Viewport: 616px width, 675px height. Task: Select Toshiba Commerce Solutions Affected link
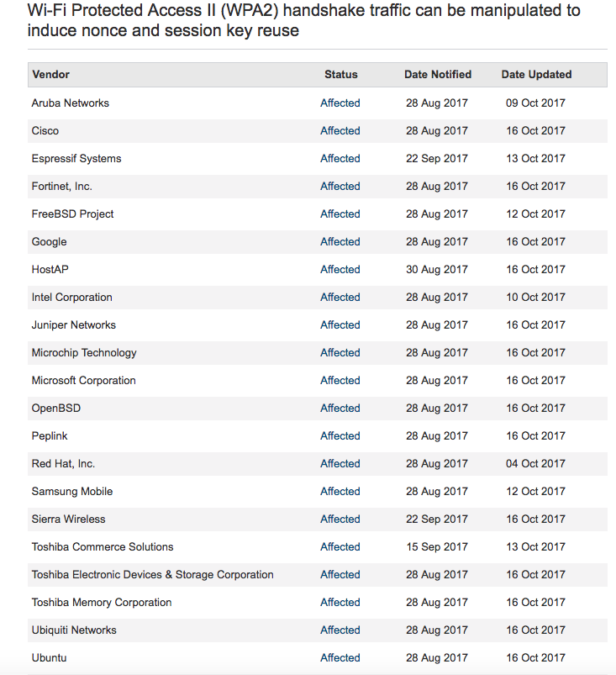[x=340, y=547]
